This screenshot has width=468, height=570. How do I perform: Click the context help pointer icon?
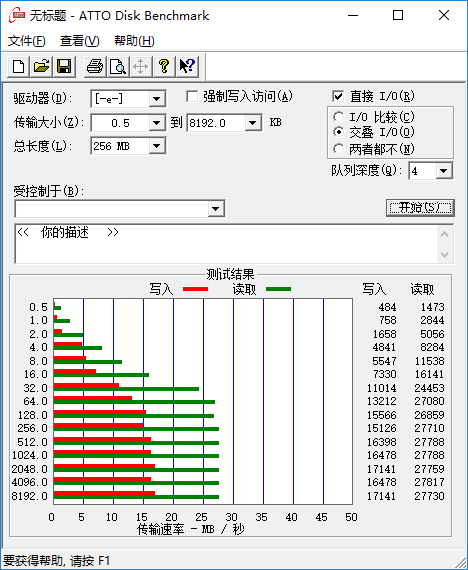click(187, 67)
